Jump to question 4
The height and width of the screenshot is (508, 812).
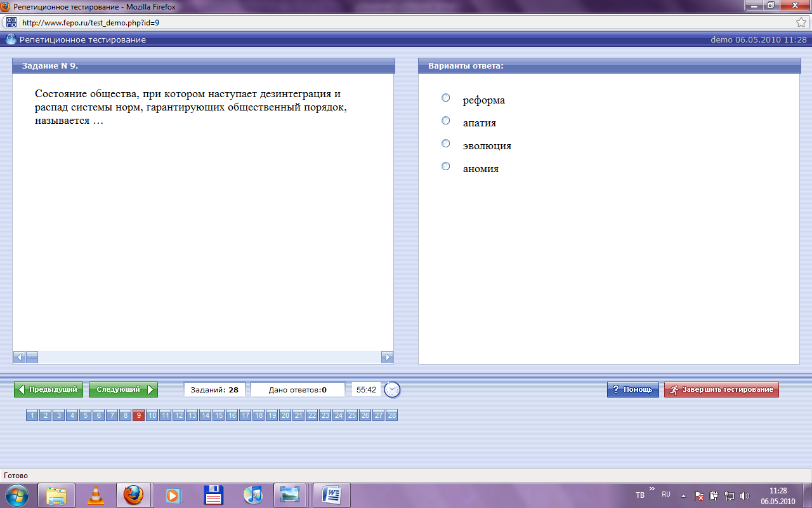[x=72, y=415]
